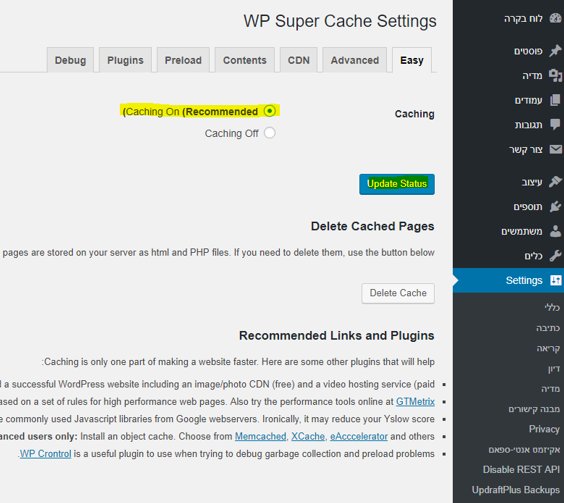Select the Caching Off radio button
The image size is (564, 503).
tap(270, 133)
